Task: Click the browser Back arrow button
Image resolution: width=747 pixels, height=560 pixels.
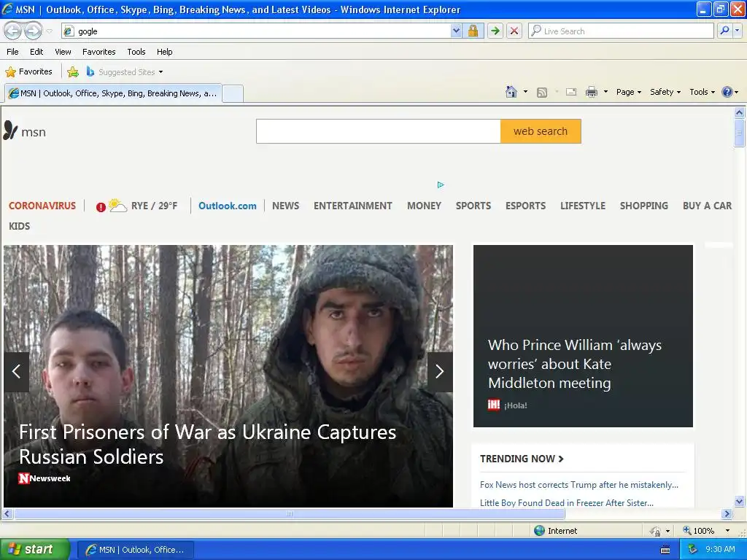Action: coord(13,31)
